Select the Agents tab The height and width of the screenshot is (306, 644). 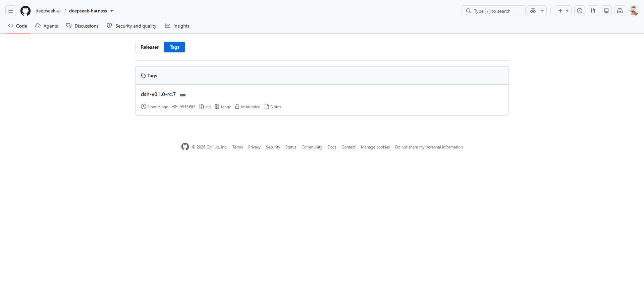47,26
